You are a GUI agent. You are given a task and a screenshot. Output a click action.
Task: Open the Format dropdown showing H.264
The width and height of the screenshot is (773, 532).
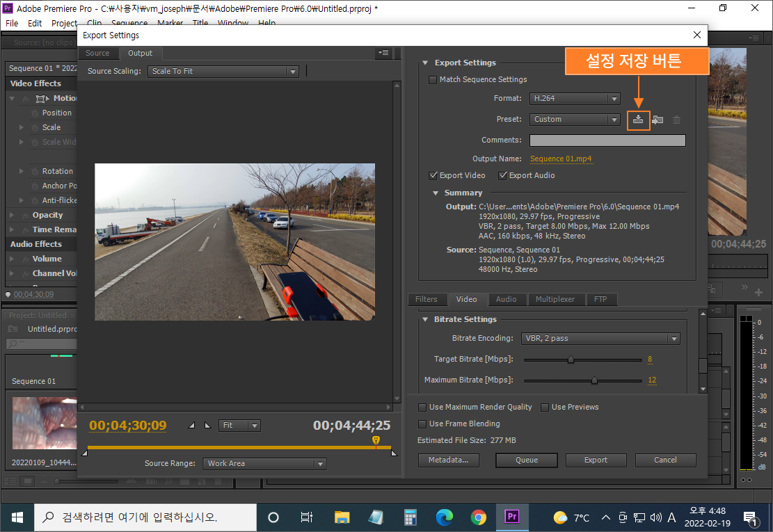pos(574,99)
